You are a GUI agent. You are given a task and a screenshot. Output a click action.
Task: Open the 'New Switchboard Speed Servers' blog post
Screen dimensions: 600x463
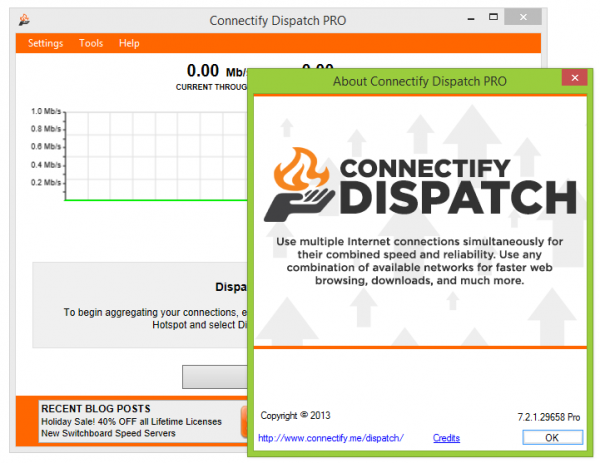point(108,433)
